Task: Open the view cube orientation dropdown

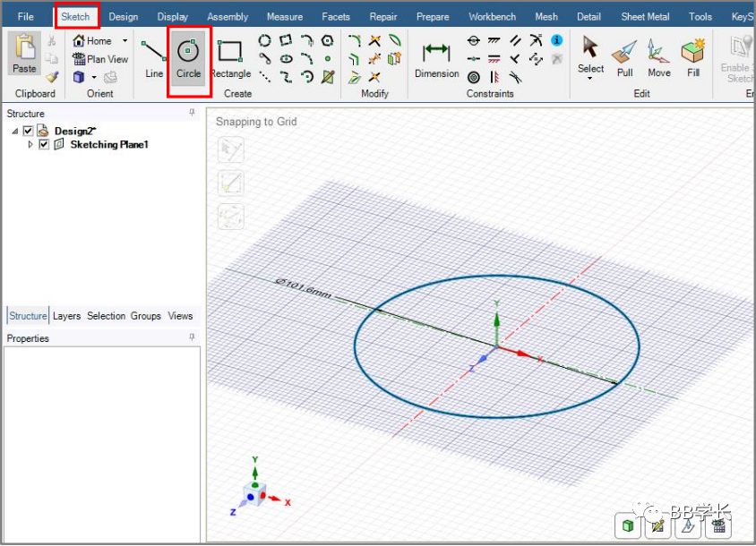Action: [x=94, y=77]
